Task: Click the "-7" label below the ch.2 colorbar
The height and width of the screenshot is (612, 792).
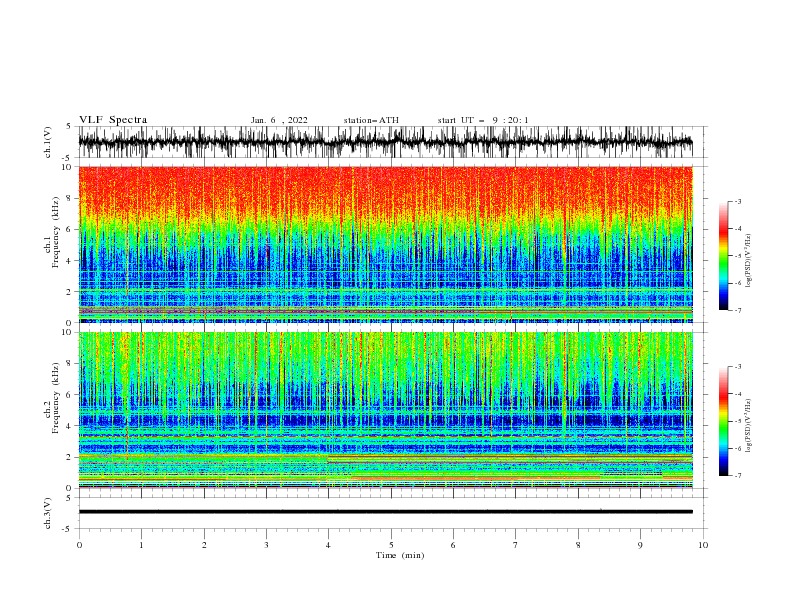Action: point(738,475)
